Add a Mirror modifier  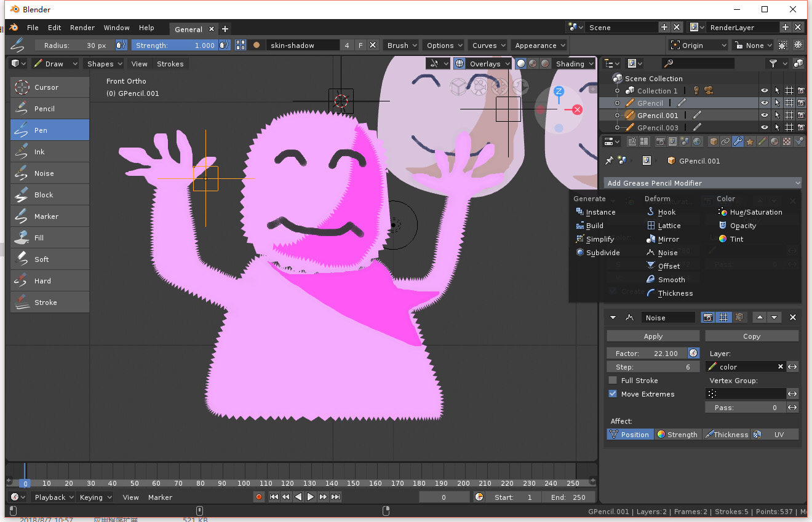(x=668, y=239)
